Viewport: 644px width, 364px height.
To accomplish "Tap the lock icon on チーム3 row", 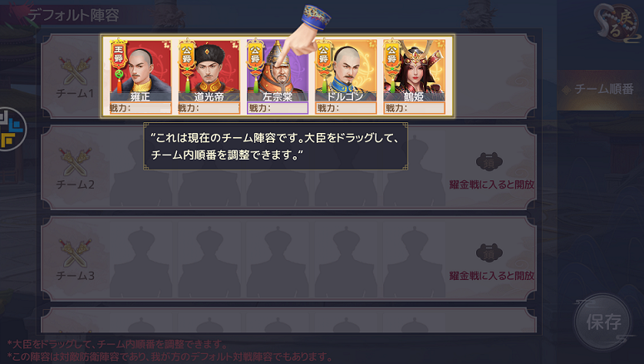I will point(489,253).
